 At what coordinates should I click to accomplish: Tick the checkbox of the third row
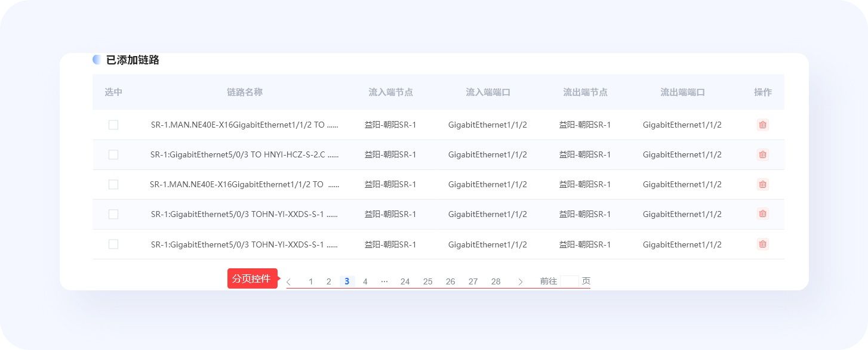click(113, 184)
